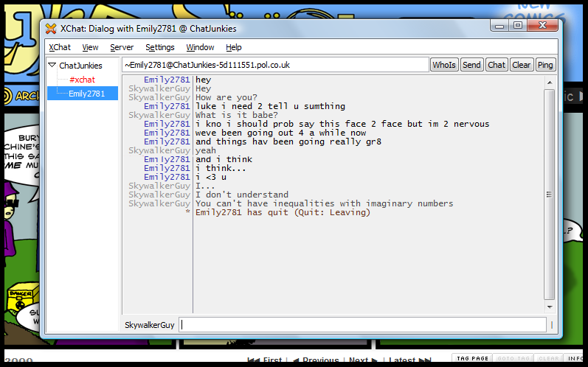Viewport: 588px width, 367px height.
Task: Click the SkywalkerGuy nickname button
Action: click(x=150, y=324)
